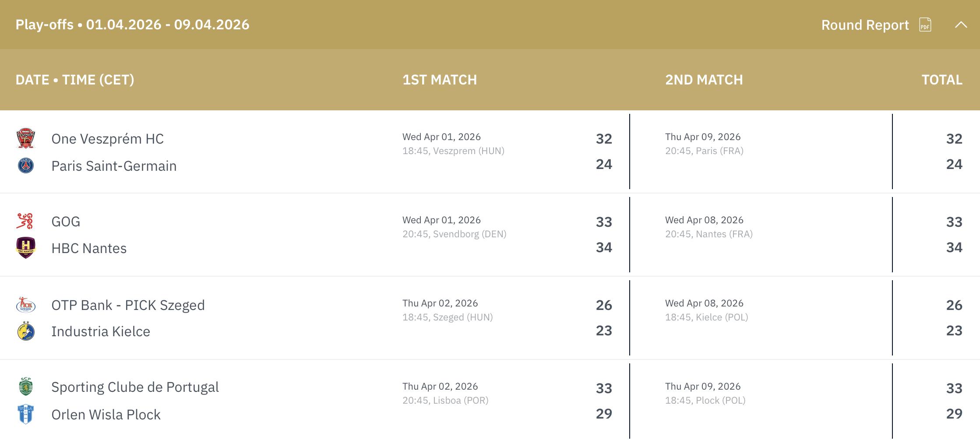Open the One Veszprém HC team name
Screen dimensions: 980x440
click(x=107, y=139)
